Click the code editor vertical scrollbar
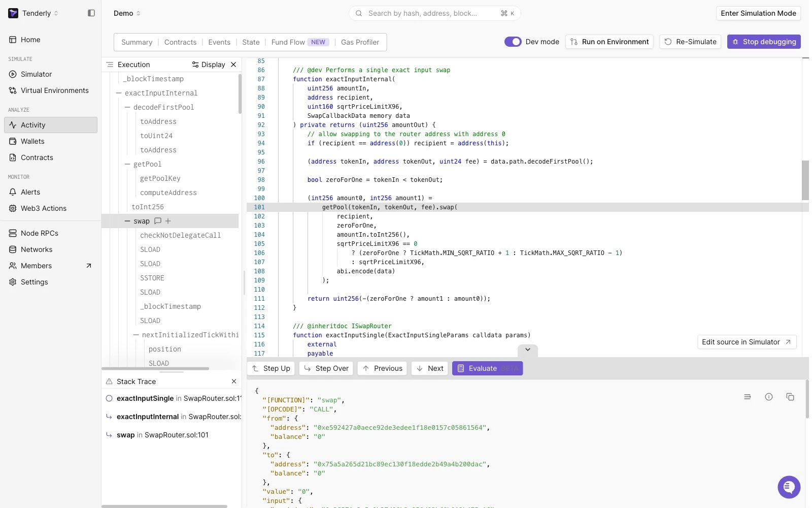This screenshot has height=508, width=812. coord(805,180)
